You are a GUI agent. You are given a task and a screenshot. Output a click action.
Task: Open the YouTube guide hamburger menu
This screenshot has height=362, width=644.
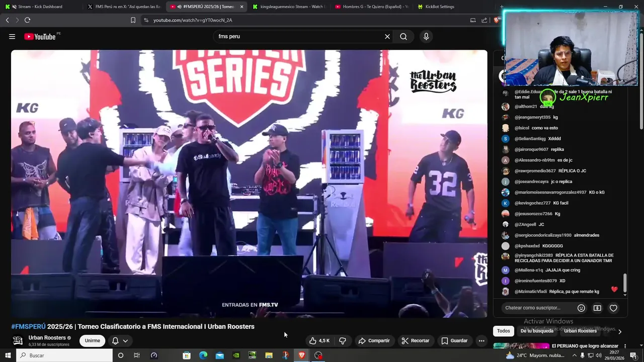pos(12,37)
